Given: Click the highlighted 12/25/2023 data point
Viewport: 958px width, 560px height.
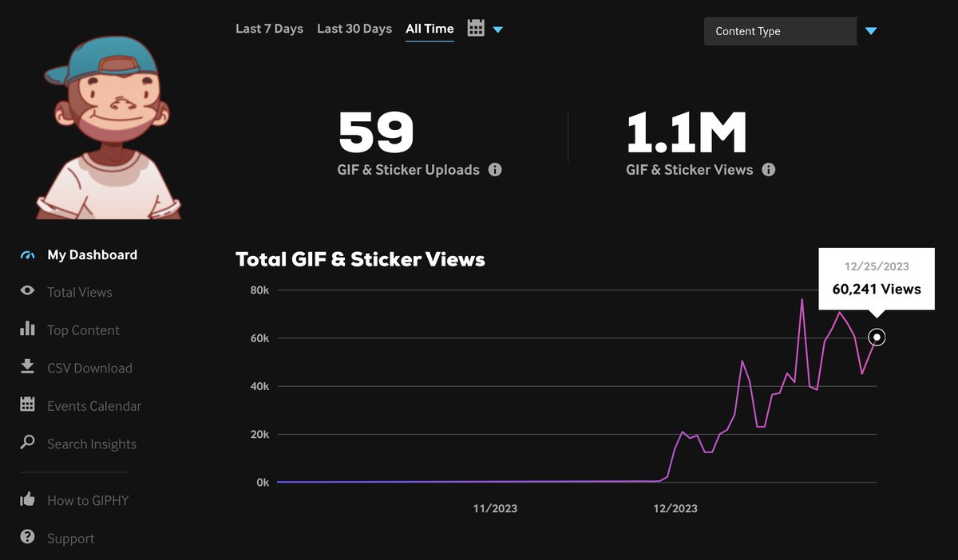Looking at the screenshot, I should 877,337.
